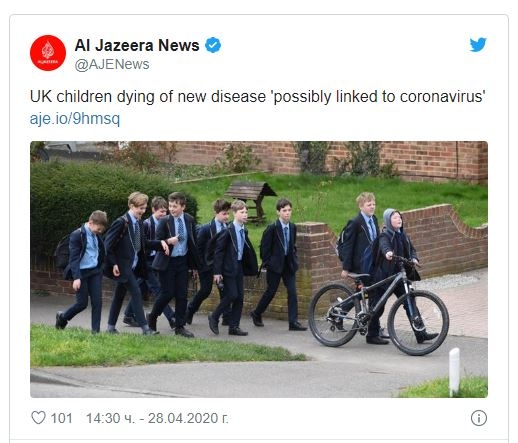Open the schoolboys photo in tweet
518x443 pixels.
pos(259,269)
